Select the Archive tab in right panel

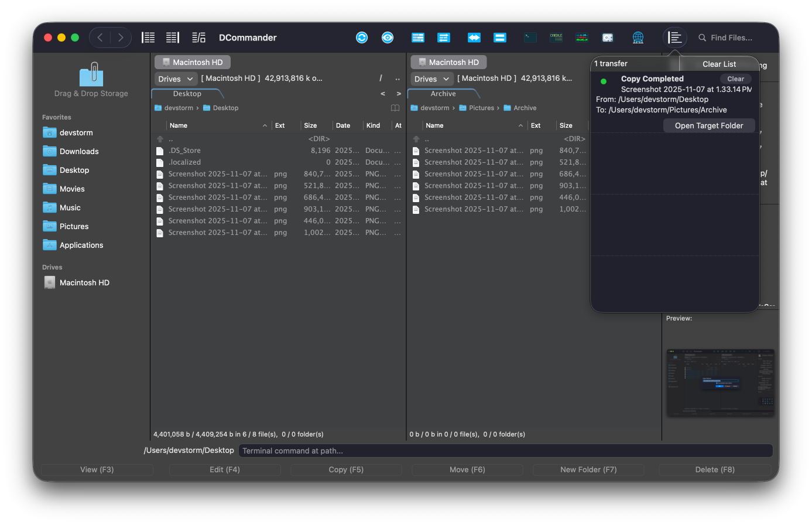pos(443,94)
